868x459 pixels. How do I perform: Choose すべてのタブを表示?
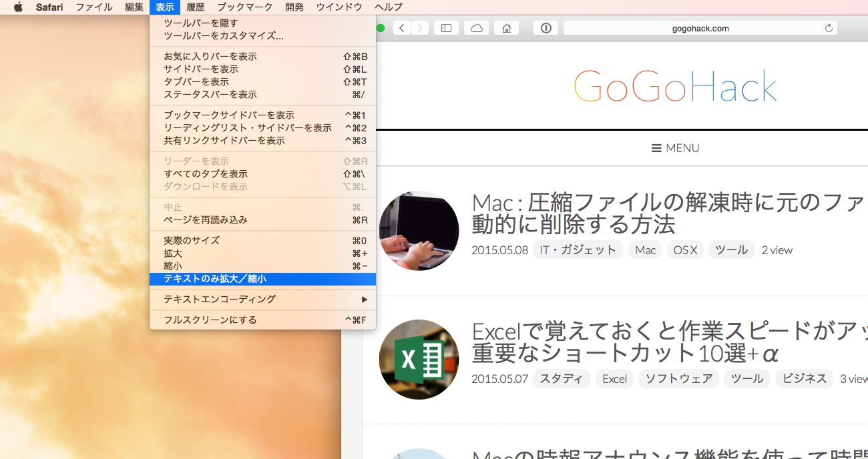click(x=263, y=174)
